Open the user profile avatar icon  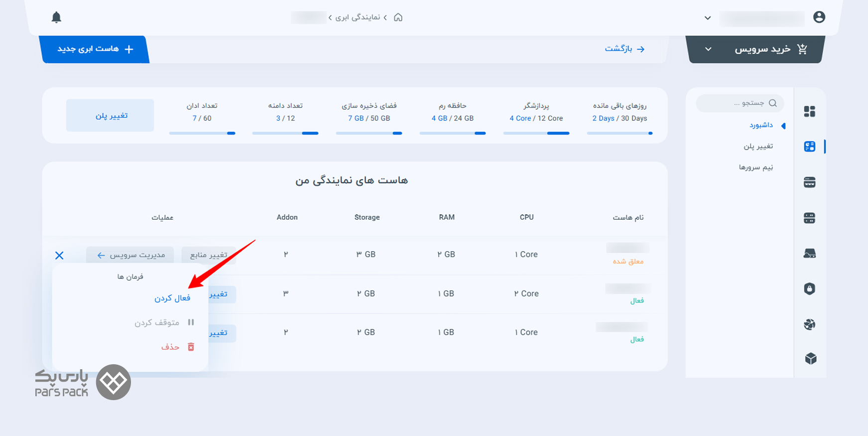pos(819,17)
